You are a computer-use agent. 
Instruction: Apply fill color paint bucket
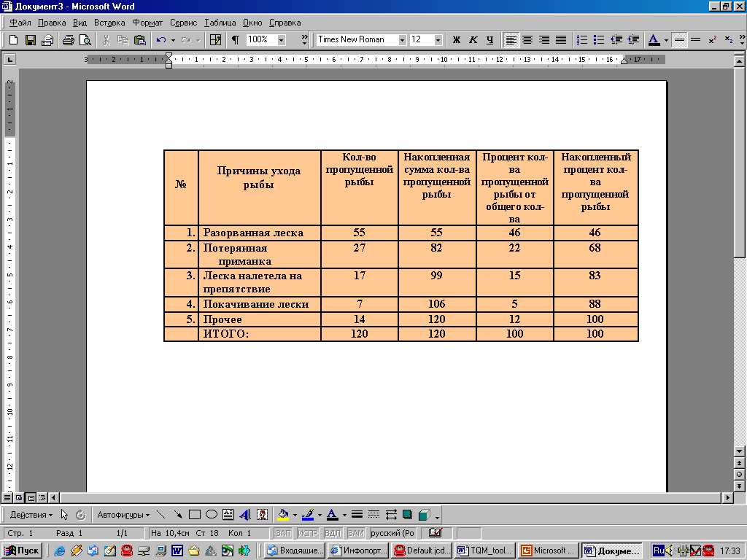click(284, 515)
